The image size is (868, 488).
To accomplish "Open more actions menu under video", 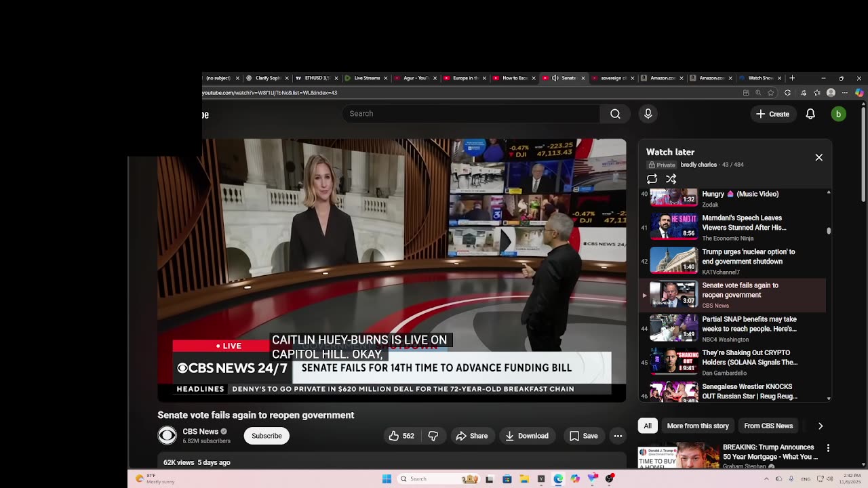I will click(x=618, y=436).
